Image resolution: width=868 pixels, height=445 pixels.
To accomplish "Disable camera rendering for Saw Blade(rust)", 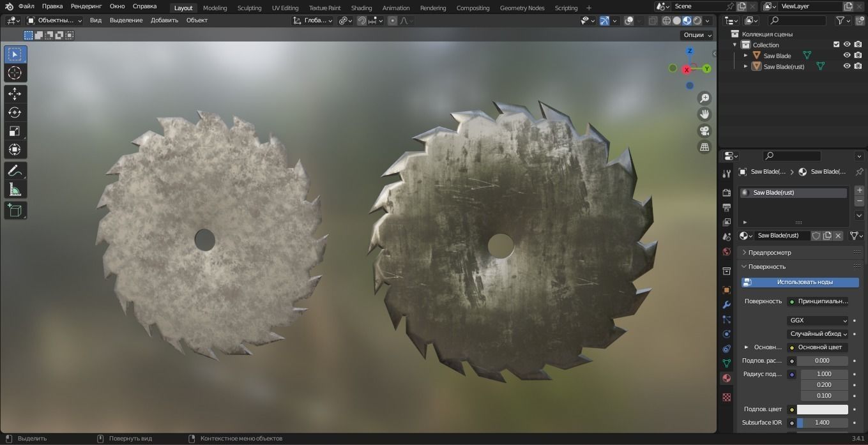I will pyautogui.click(x=859, y=66).
